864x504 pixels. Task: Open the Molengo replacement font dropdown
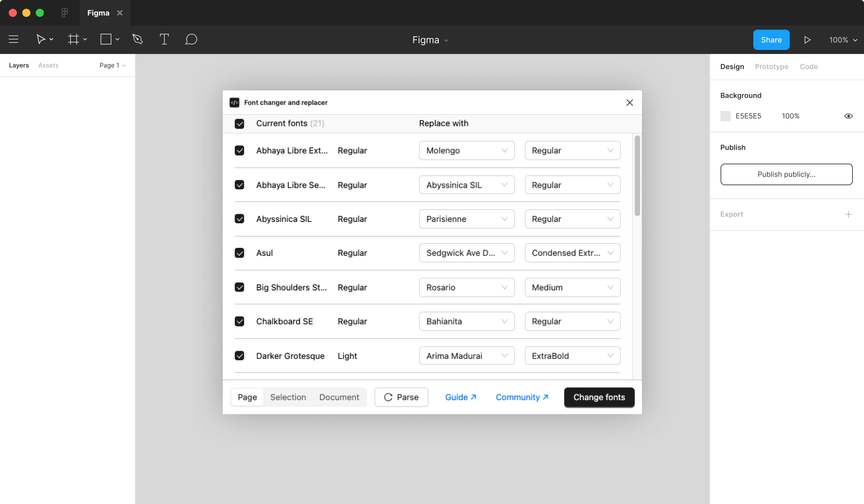[x=467, y=150]
